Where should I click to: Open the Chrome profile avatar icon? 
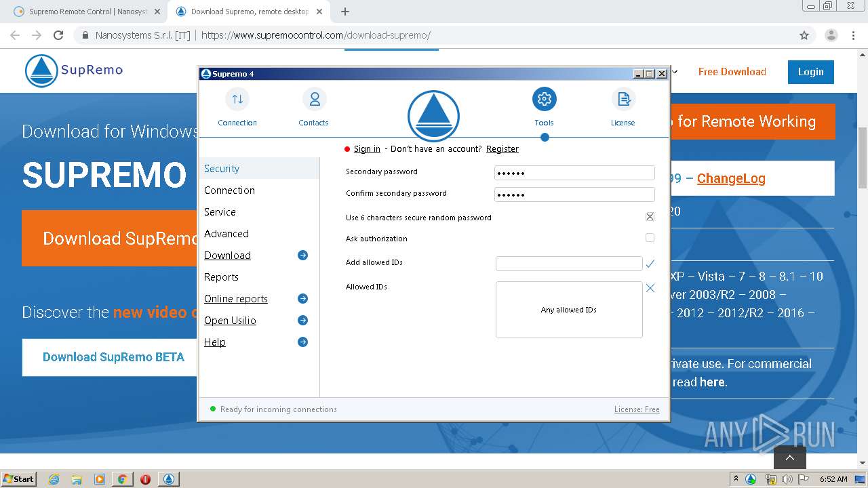click(x=831, y=35)
